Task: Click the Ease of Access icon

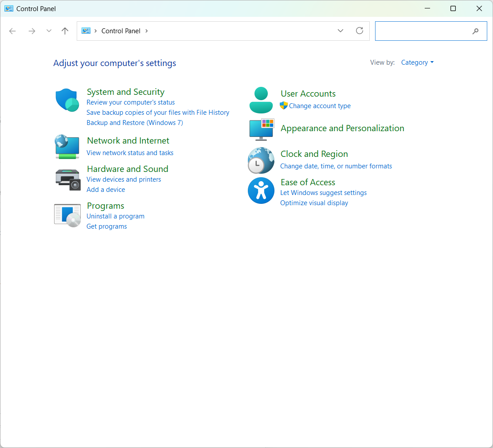Action: click(261, 191)
